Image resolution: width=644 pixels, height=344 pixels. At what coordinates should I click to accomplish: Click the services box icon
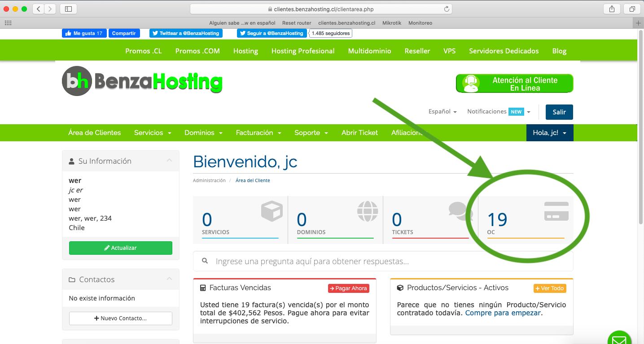coord(272,211)
